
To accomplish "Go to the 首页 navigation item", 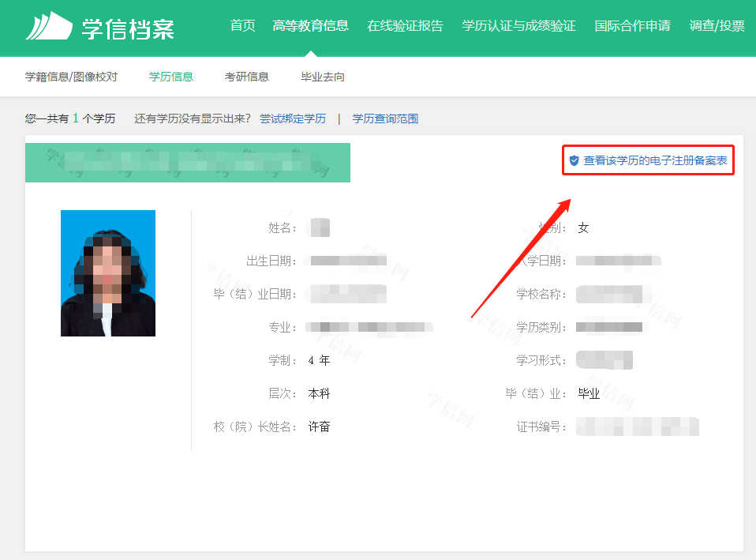I will 242,25.
